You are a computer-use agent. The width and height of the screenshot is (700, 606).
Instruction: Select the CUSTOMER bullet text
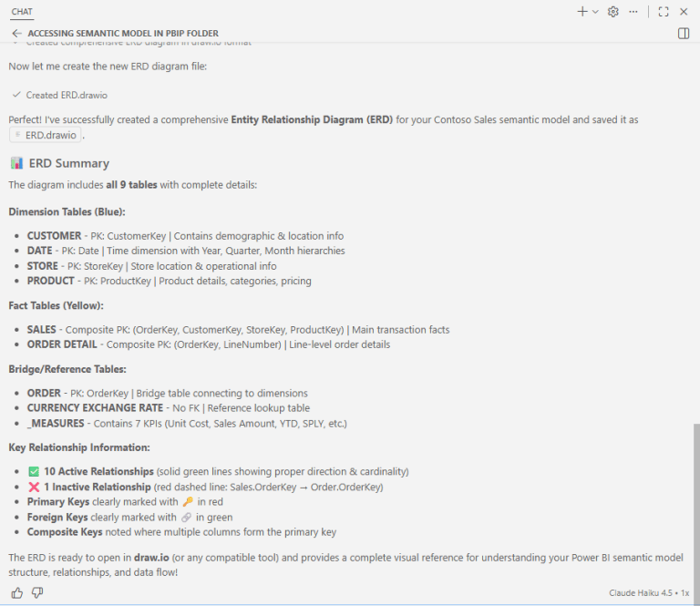185,236
